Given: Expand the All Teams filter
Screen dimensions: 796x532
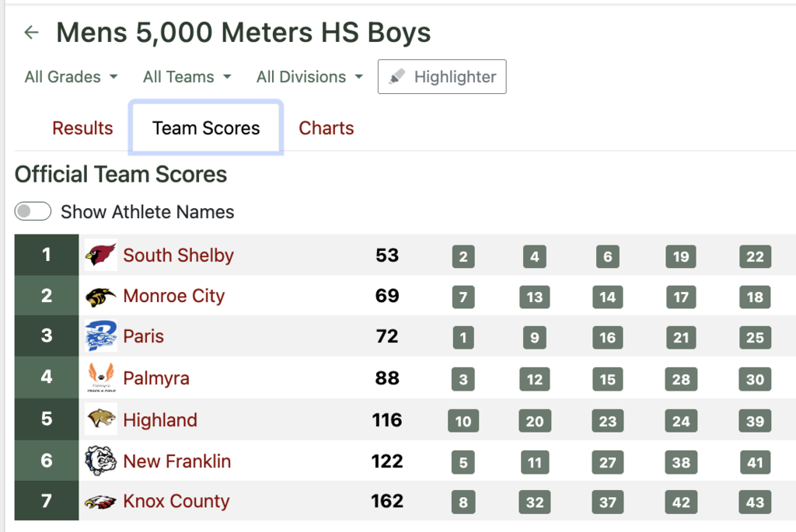Looking at the screenshot, I should [x=187, y=77].
